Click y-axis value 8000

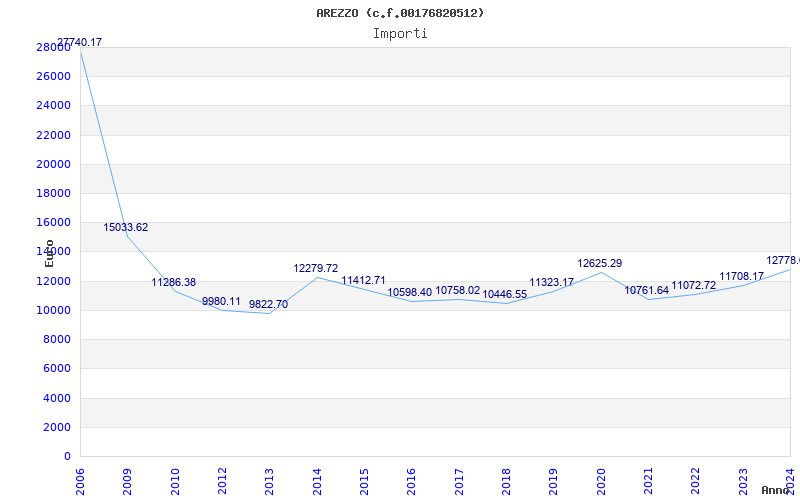point(56,339)
